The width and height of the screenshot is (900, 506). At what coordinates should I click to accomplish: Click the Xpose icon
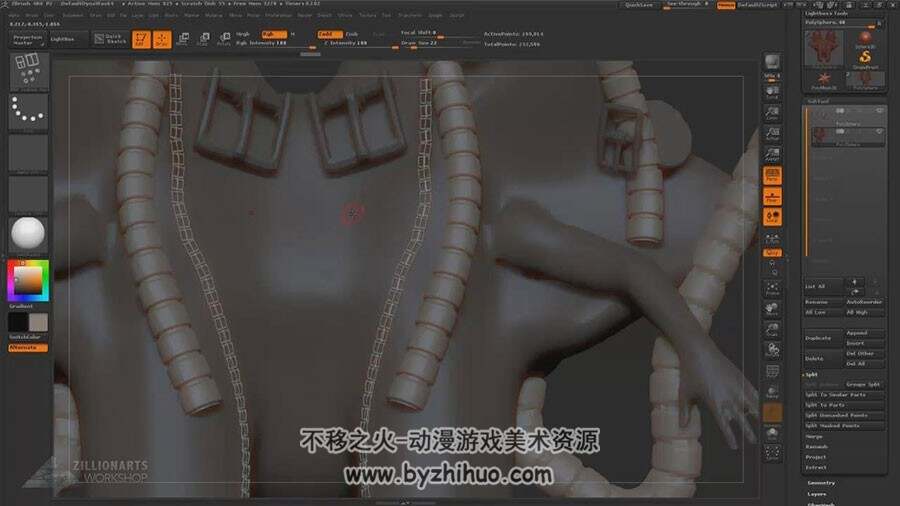click(772, 453)
